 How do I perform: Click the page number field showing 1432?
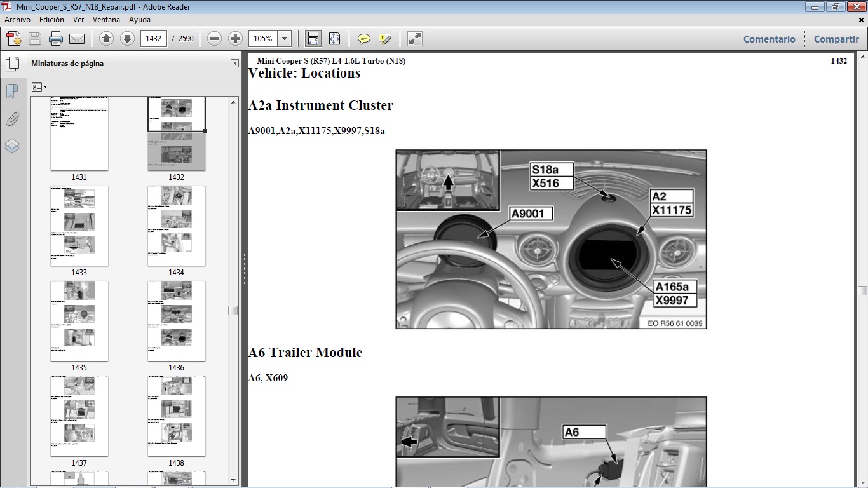pos(154,39)
